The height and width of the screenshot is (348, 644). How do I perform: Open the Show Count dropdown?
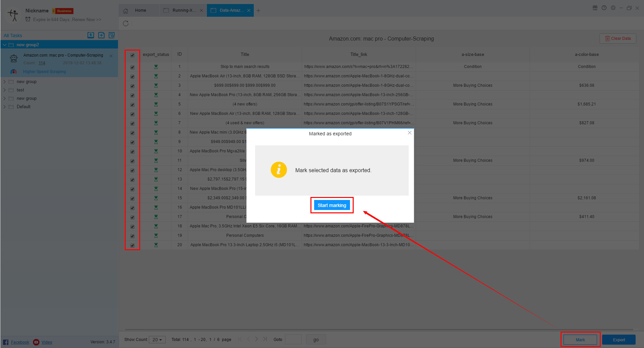157,340
